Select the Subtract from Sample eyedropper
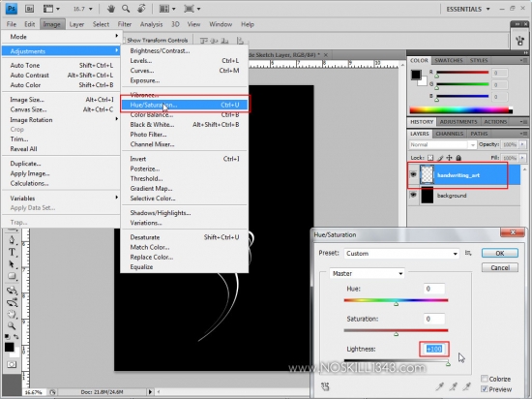The width and height of the screenshot is (532, 399). click(x=467, y=386)
